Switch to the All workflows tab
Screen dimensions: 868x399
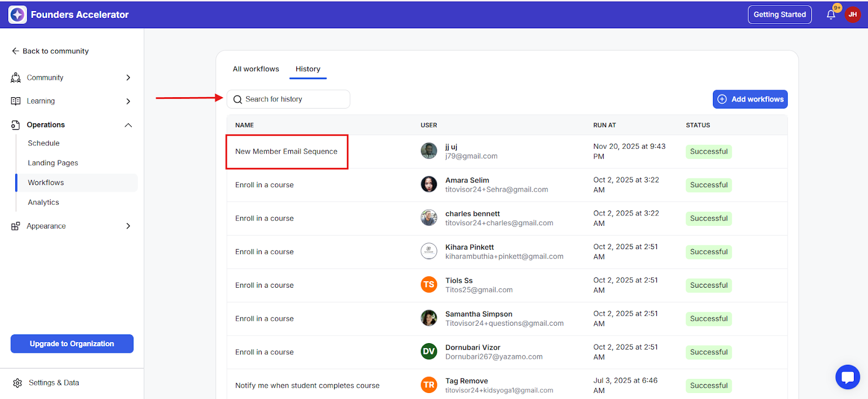coord(256,69)
